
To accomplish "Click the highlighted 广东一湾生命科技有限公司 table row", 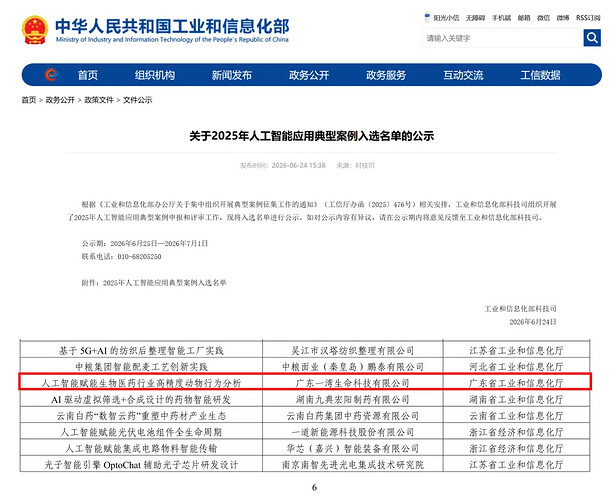I will [305, 382].
